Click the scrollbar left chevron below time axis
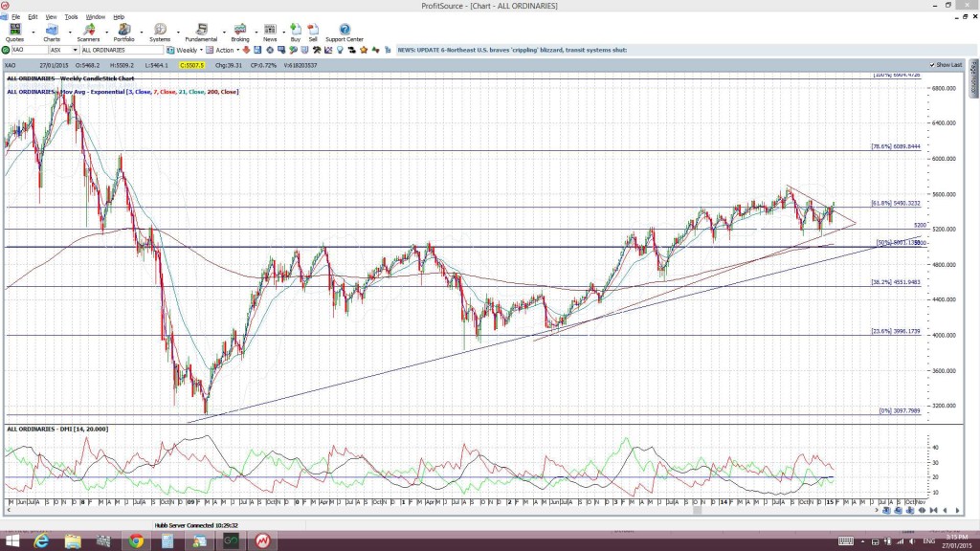Viewport: 980px width, 551px height. point(8,511)
